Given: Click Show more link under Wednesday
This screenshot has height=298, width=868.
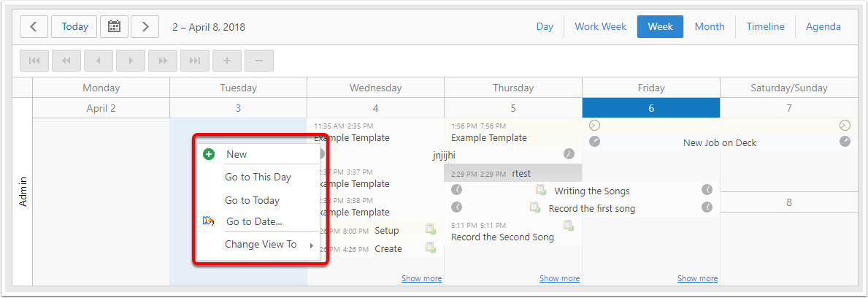Looking at the screenshot, I should coord(421,278).
